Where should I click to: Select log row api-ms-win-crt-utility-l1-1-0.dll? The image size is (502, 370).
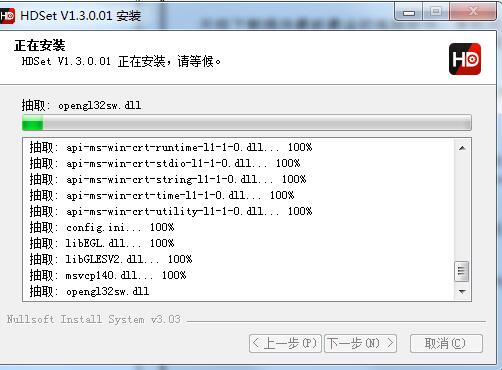click(x=171, y=211)
